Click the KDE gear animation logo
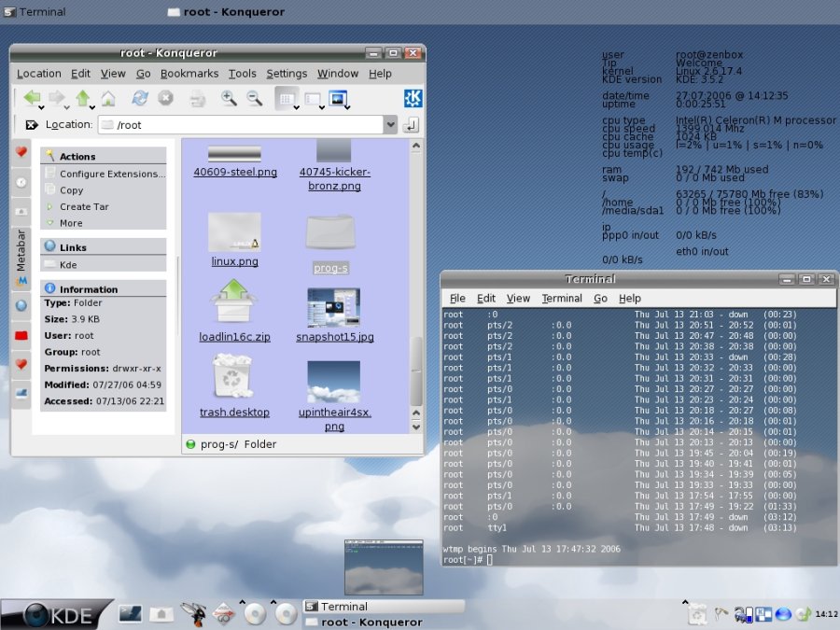The height and width of the screenshot is (630, 840). [x=413, y=98]
